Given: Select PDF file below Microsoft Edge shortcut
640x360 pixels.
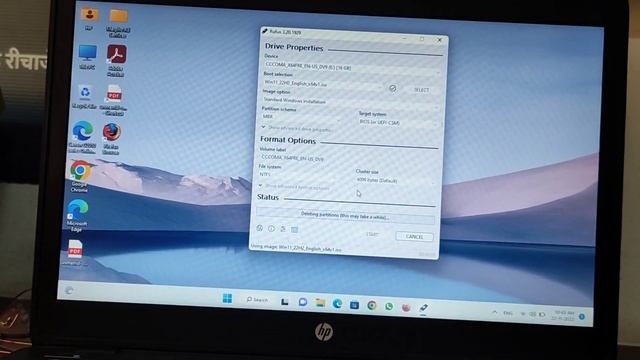Looking at the screenshot, I should 75,253.
